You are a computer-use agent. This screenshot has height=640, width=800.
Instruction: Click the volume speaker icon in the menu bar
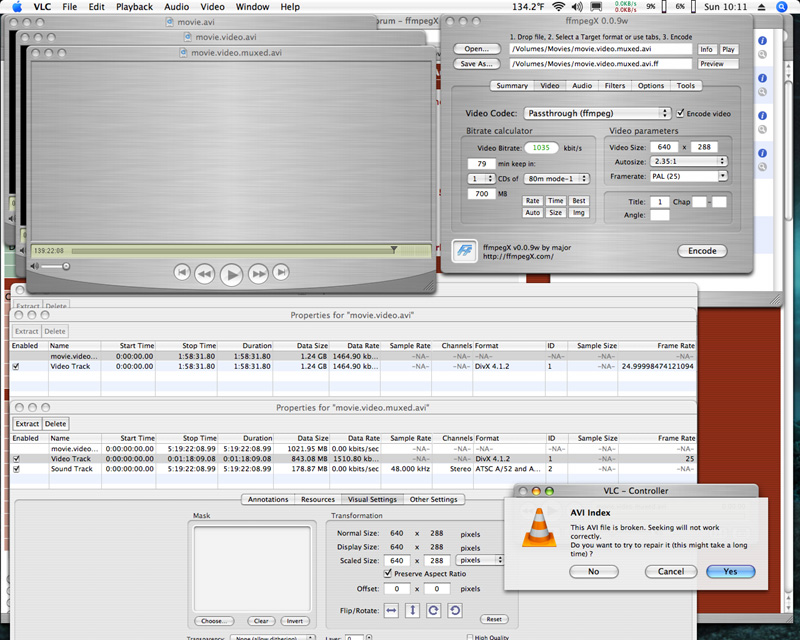point(577,7)
